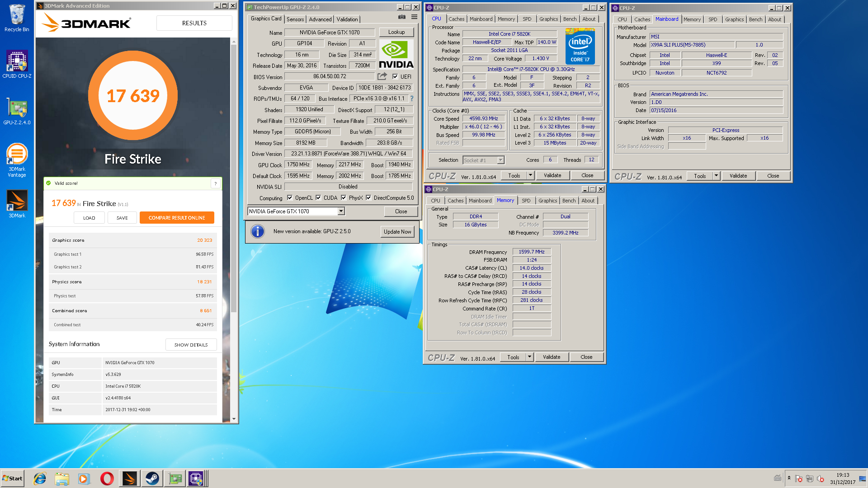This screenshot has width=868, height=488.
Task: Toggle the UEFI checkbox in GPU-Z
Action: click(395, 77)
